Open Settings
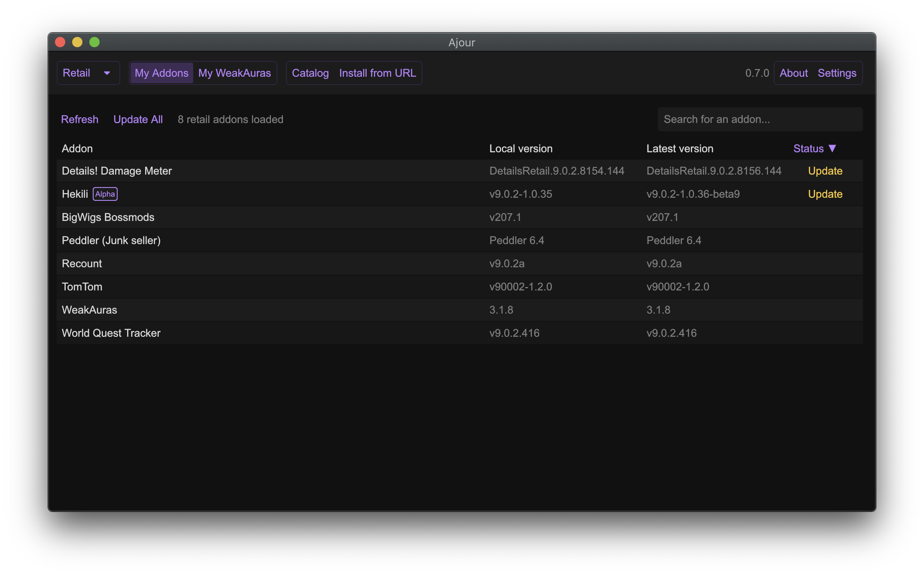This screenshot has width=924, height=575. pos(837,73)
